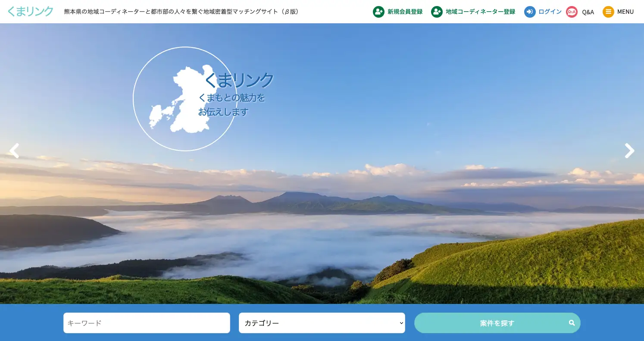Click the regional coordinator registration person icon
The width and height of the screenshot is (644, 341).
tap(437, 12)
